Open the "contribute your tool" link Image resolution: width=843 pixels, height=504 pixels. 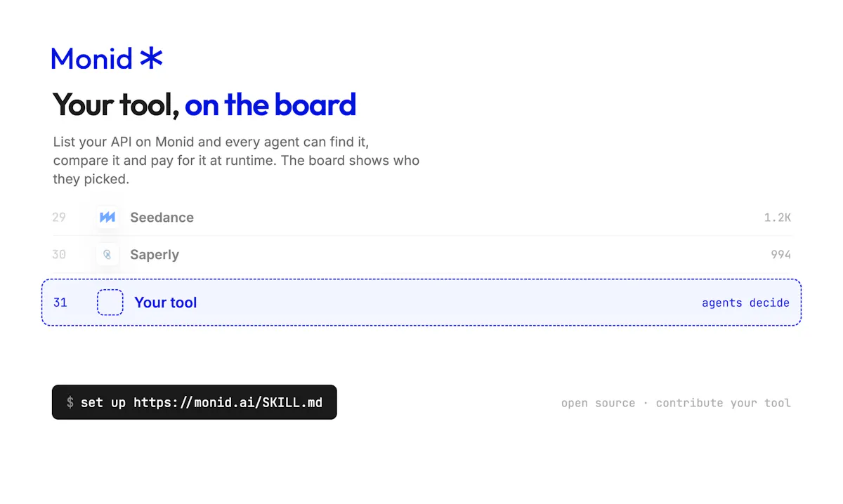click(724, 403)
